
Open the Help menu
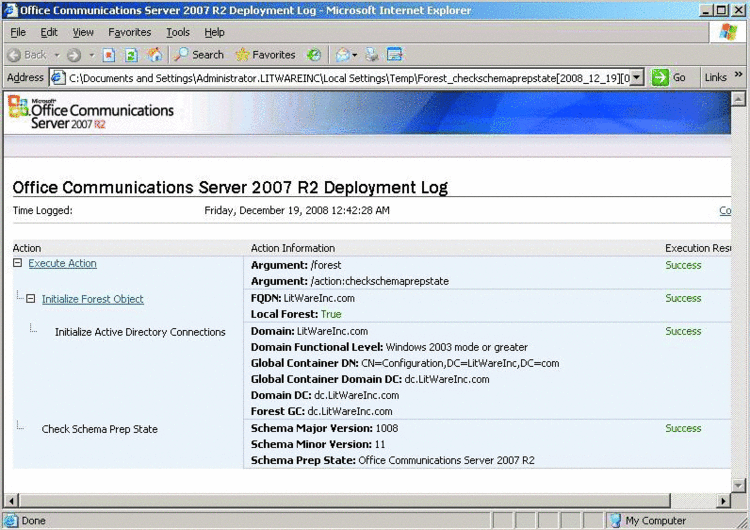point(214,32)
